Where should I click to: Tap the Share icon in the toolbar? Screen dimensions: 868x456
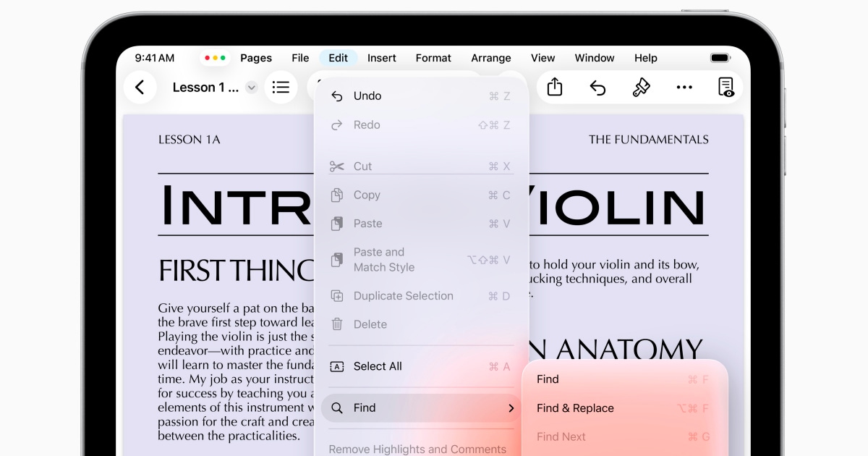555,88
